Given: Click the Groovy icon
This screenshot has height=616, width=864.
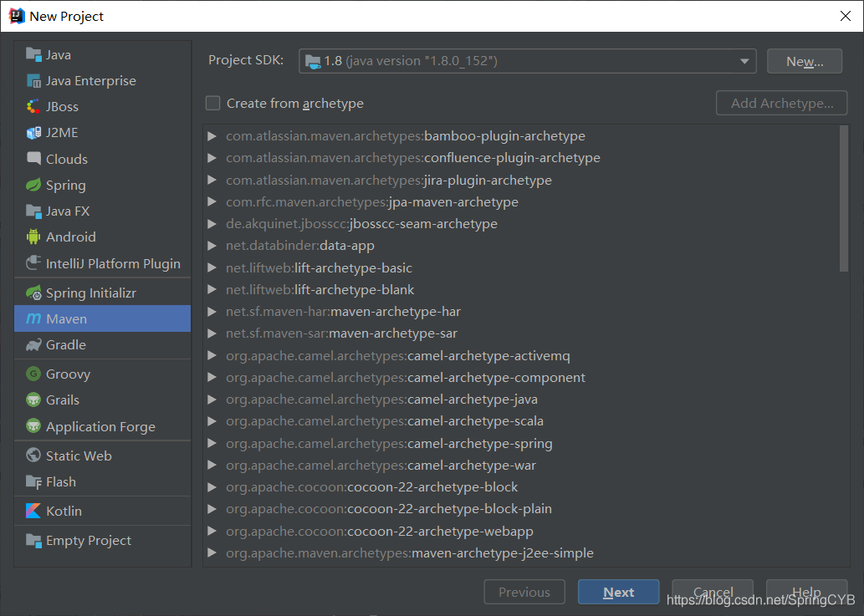Looking at the screenshot, I should (x=33, y=374).
